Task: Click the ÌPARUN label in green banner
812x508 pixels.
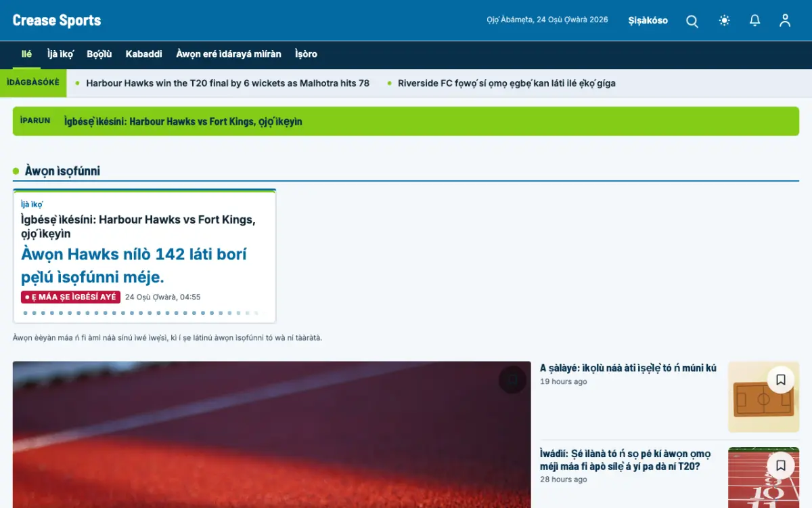Action: coord(35,121)
